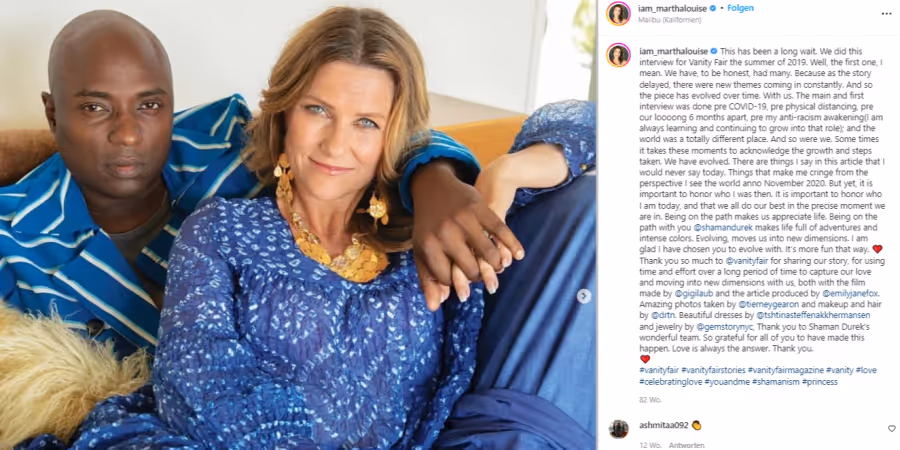Click the verified badge next to header username

[712, 9]
